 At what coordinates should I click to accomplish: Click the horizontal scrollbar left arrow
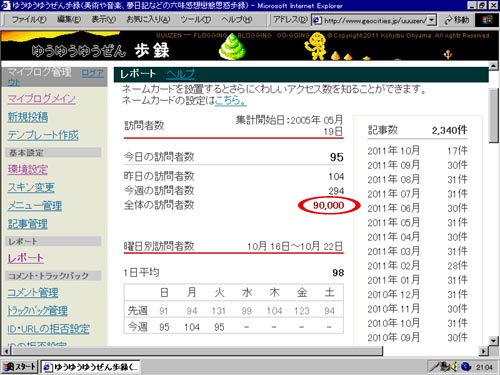(x=6, y=351)
